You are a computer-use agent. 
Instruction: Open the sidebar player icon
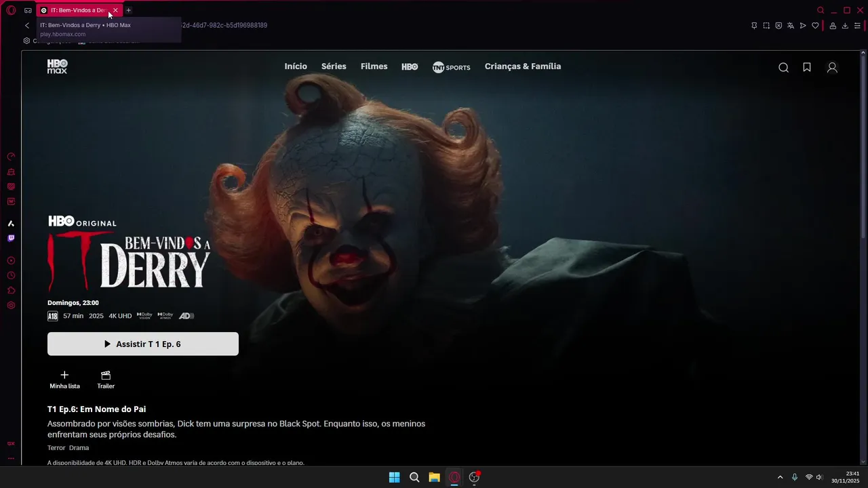tap(11, 260)
